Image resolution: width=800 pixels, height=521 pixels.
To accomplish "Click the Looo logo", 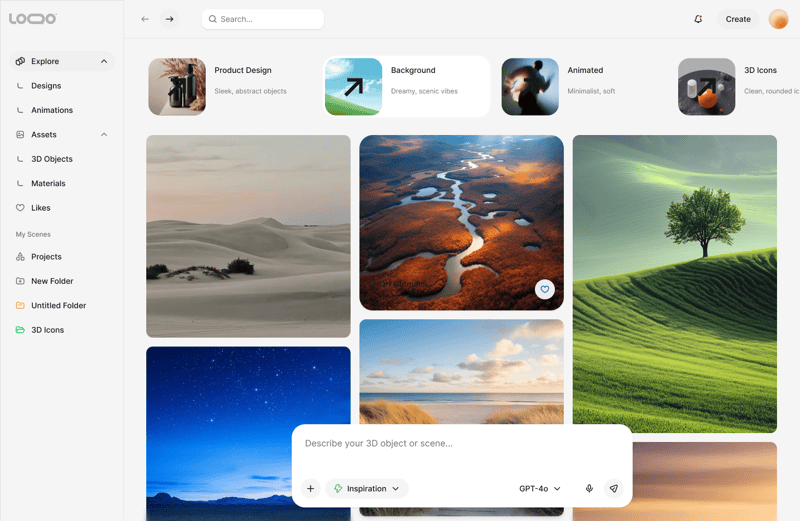I will click(33, 19).
